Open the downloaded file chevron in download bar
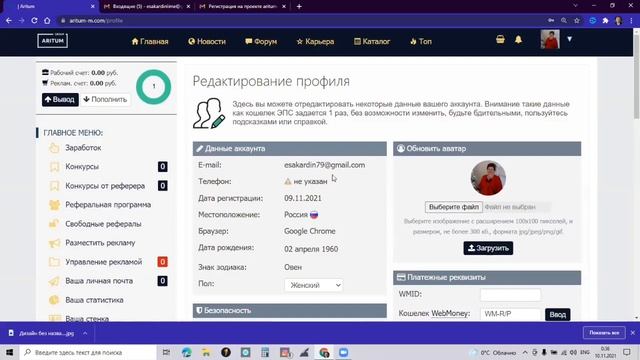640x360 pixels. pyautogui.click(x=85, y=333)
